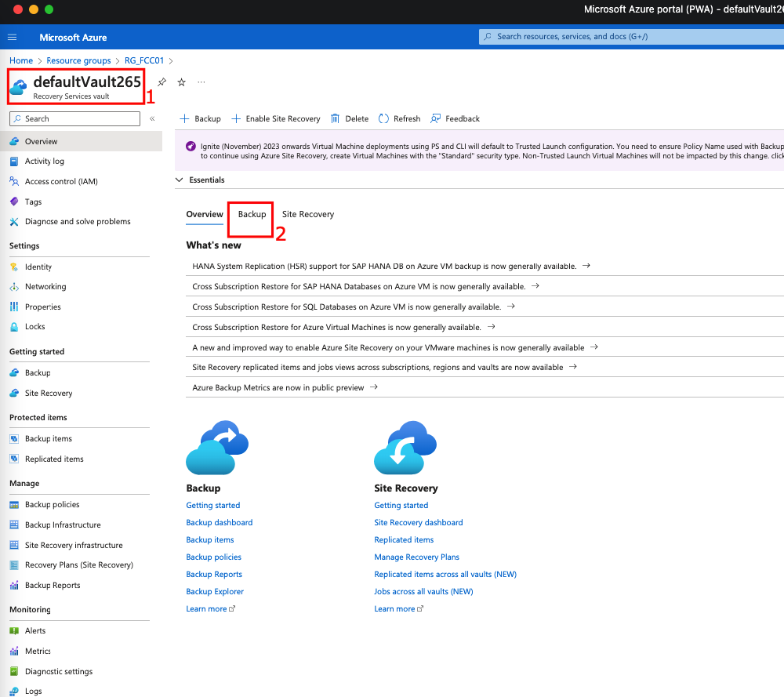
Task: Navigate to RG_FCC01 breadcrumb
Action: pos(144,60)
